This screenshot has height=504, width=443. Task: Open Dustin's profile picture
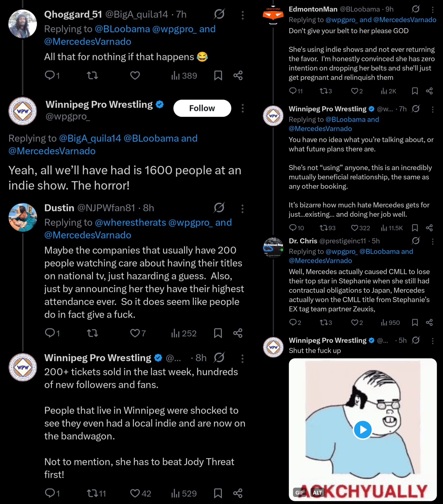(x=23, y=217)
